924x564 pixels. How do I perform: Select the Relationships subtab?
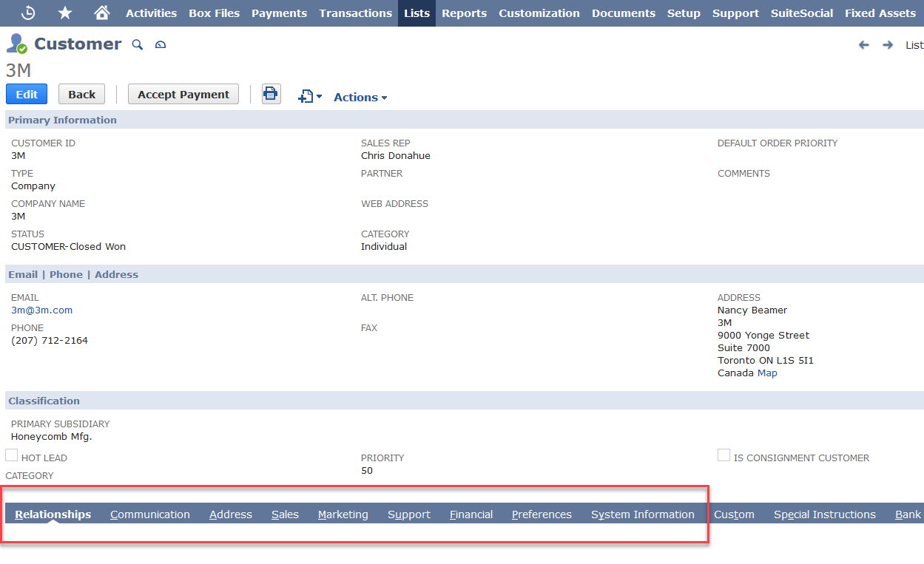(x=53, y=514)
